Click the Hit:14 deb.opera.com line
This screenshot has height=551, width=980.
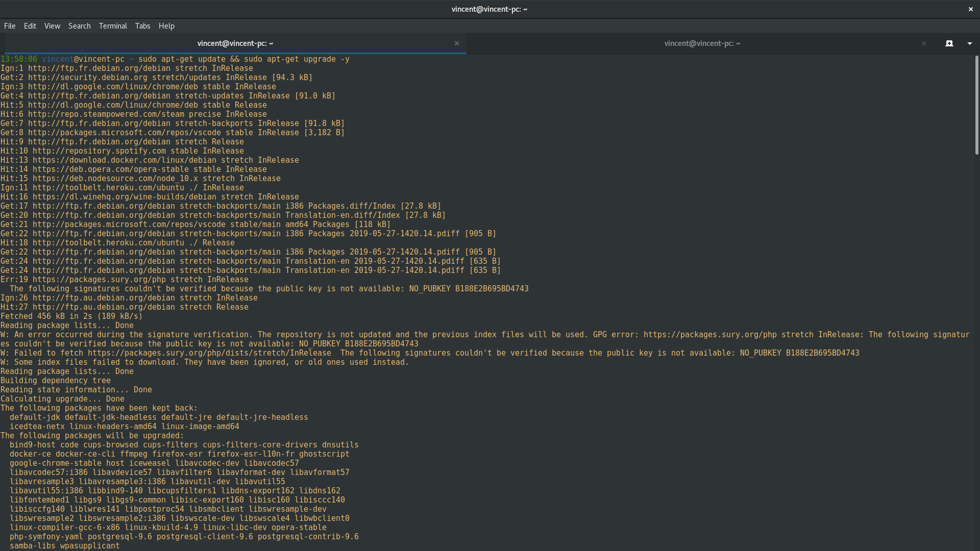[x=134, y=169]
